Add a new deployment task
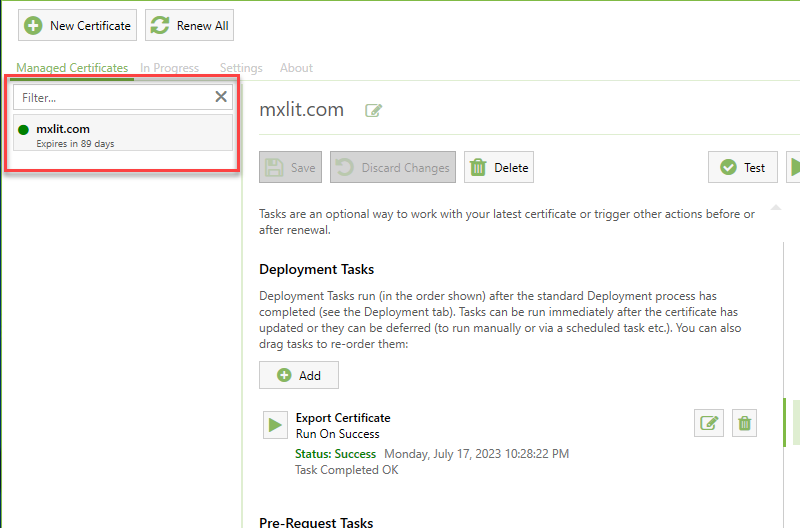The height and width of the screenshot is (528, 800). [x=298, y=375]
